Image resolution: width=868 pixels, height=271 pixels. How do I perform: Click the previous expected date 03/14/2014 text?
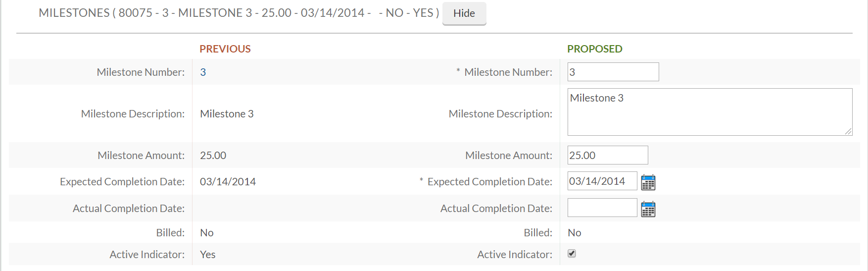(228, 182)
